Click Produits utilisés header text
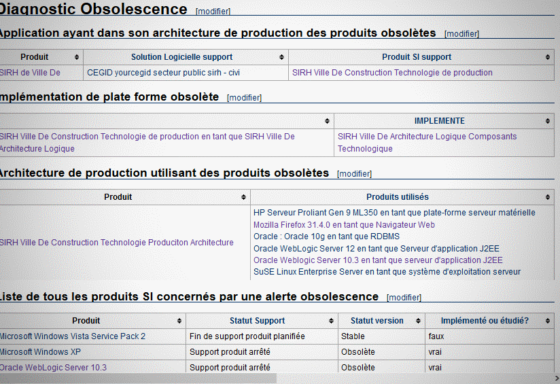Image resolution: width=560 pixels, height=384 pixels. click(397, 197)
